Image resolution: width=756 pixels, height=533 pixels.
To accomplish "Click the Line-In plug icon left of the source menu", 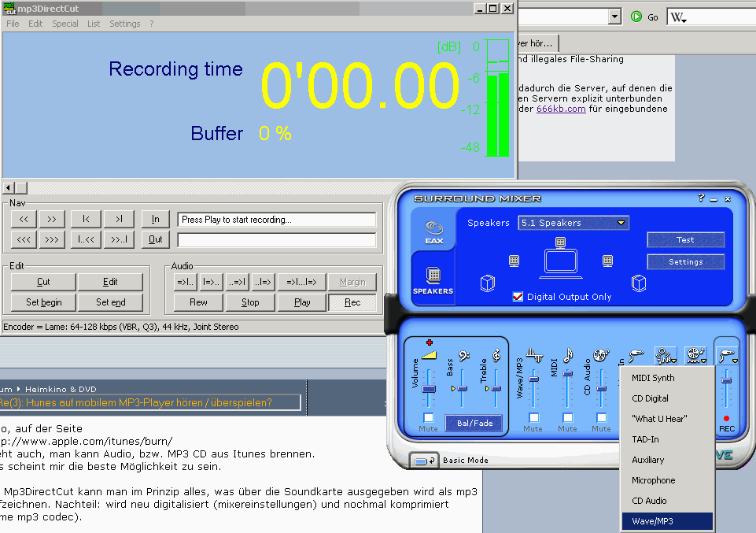I will pyautogui.click(x=636, y=356).
